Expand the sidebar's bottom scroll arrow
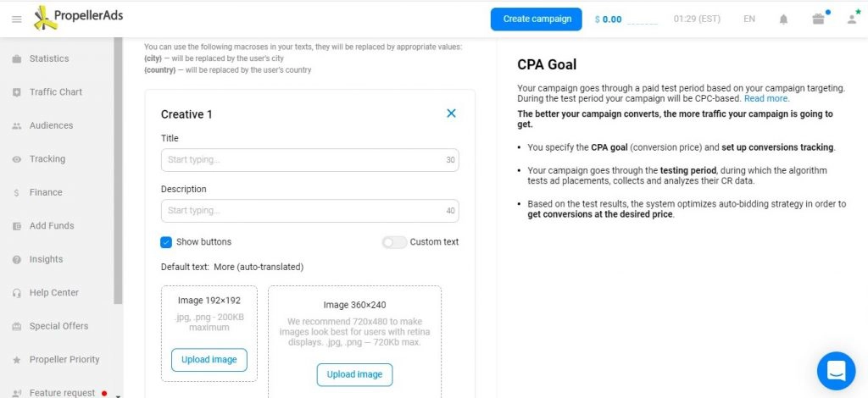Image resolution: width=868 pixels, height=398 pixels. pos(118,395)
